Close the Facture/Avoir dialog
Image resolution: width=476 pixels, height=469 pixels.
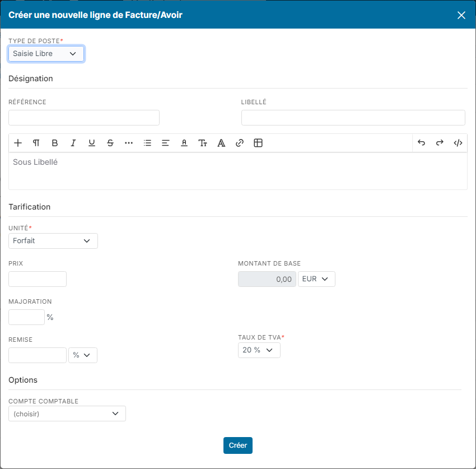461,15
